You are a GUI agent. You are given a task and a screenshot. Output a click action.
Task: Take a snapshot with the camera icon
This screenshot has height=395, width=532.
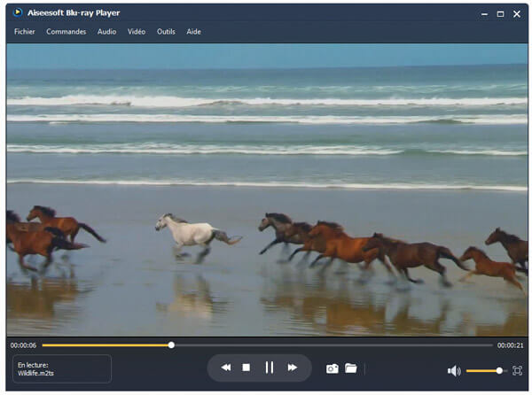coord(332,368)
